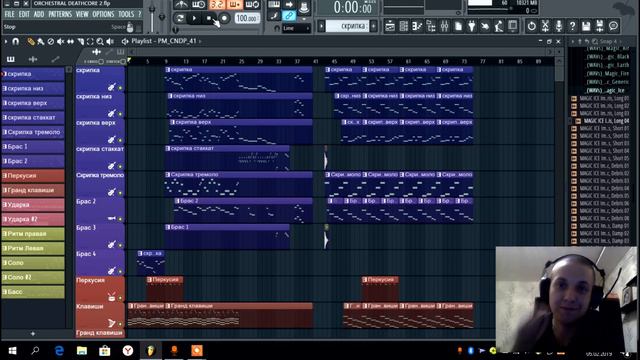Select Скрипка тремоло pattern in picker list
This screenshot has width=640, height=360.
click(x=33, y=132)
